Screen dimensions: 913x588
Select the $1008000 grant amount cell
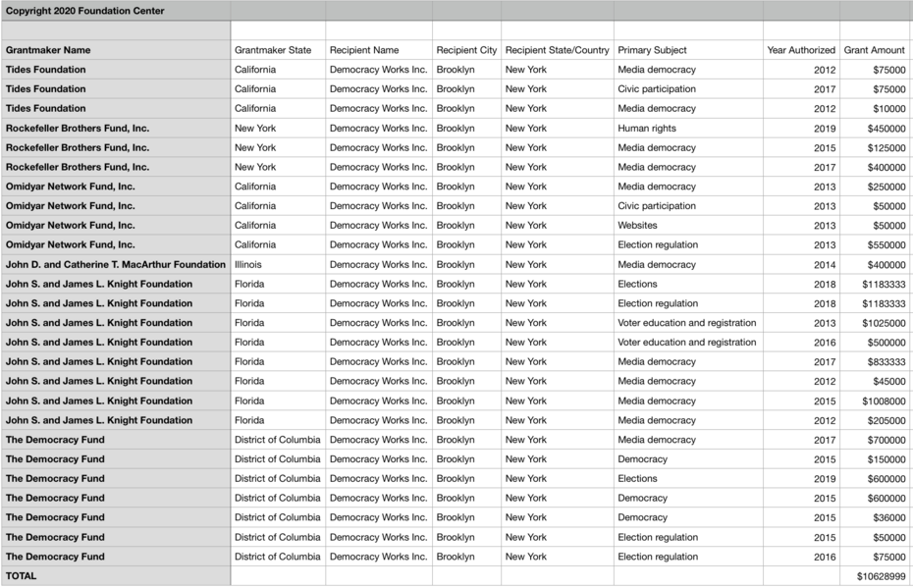875,401
